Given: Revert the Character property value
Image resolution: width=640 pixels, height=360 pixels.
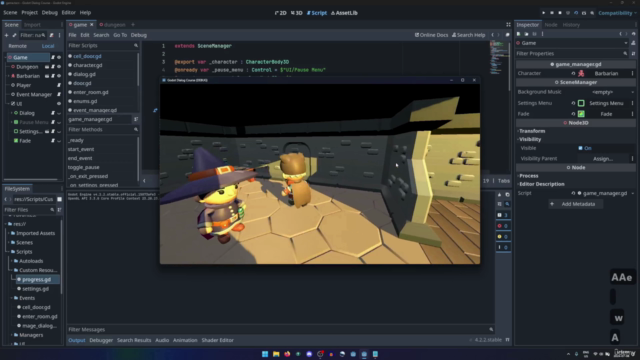Looking at the screenshot, I should 573,73.
